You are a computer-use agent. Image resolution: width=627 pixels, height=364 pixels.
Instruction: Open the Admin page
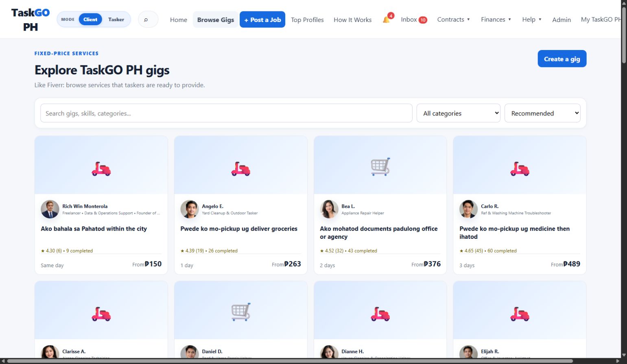point(561,20)
